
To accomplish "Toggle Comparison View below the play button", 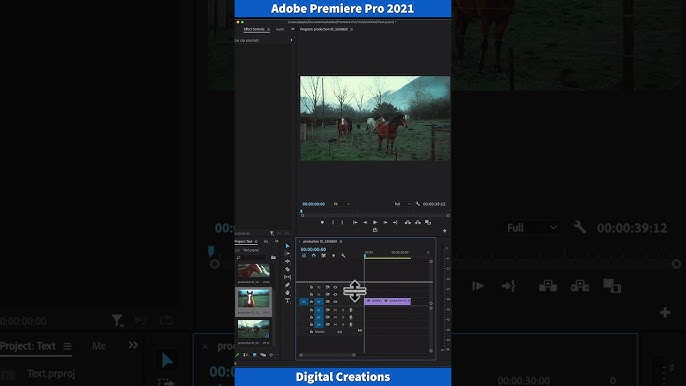I will point(375,230).
